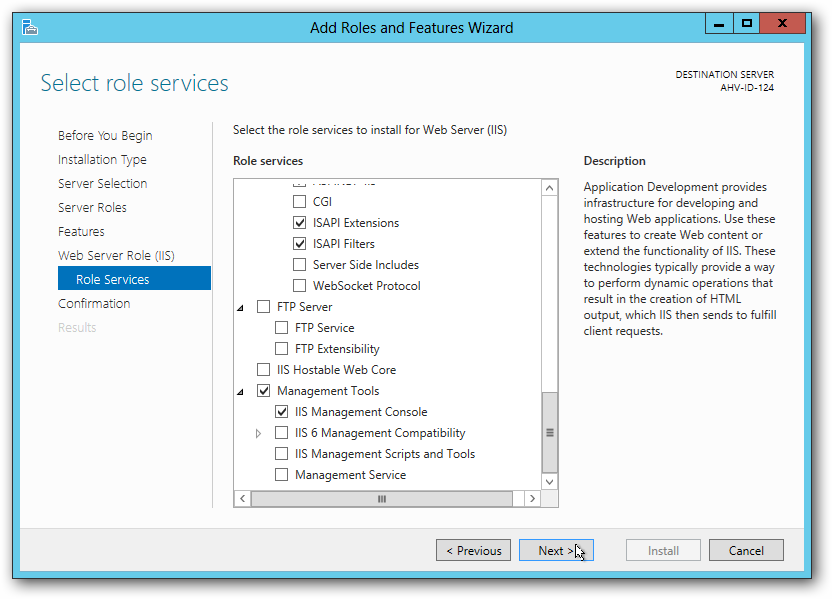Open the Confirmation step
The image size is (832, 599).
94,303
